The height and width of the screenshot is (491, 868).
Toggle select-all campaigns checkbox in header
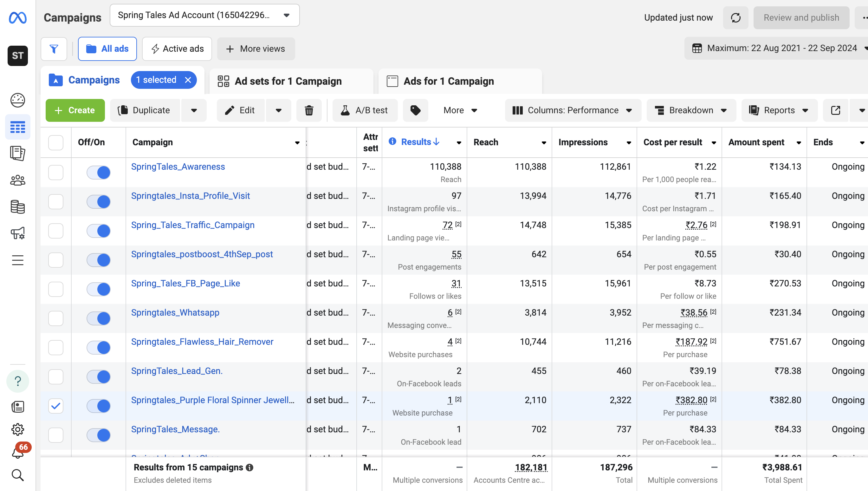click(x=55, y=143)
